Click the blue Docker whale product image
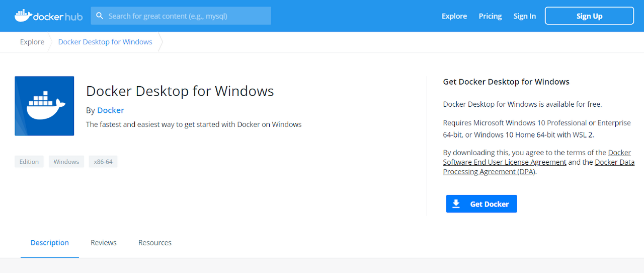This screenshot has width=644, height=273. [44, 106]
